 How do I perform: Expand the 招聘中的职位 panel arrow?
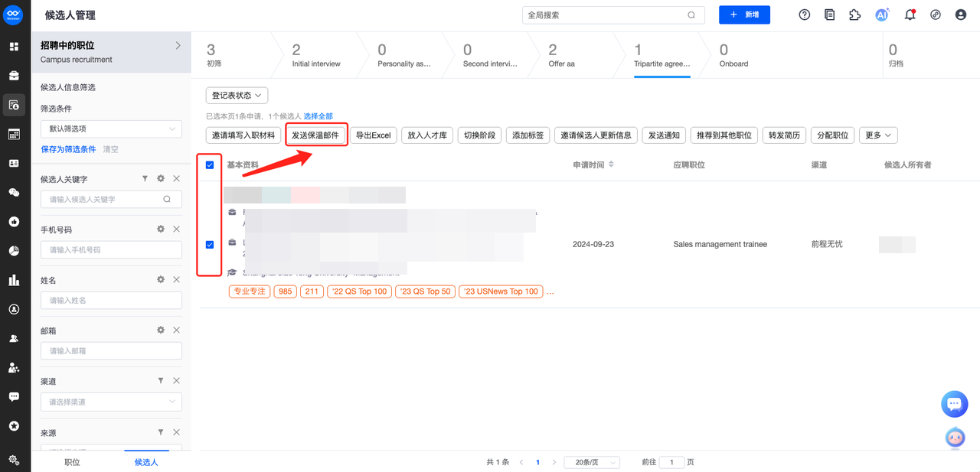(x=178, y=46)
